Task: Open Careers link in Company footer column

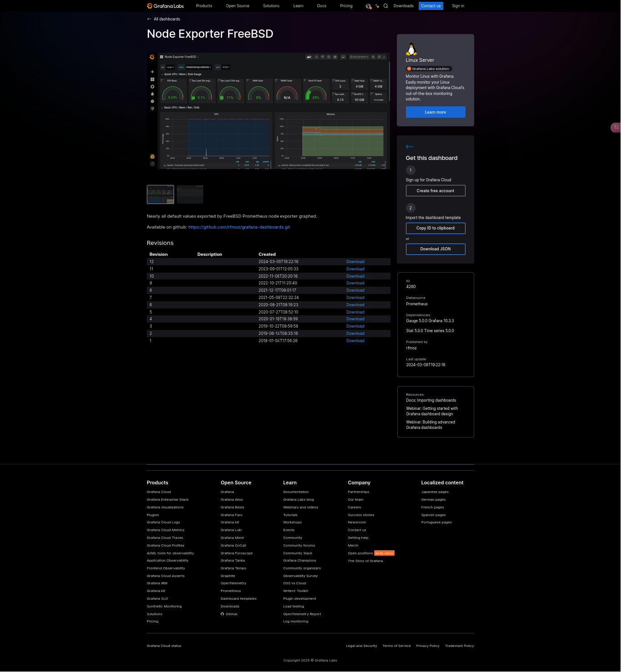Action: click(355, 508)
